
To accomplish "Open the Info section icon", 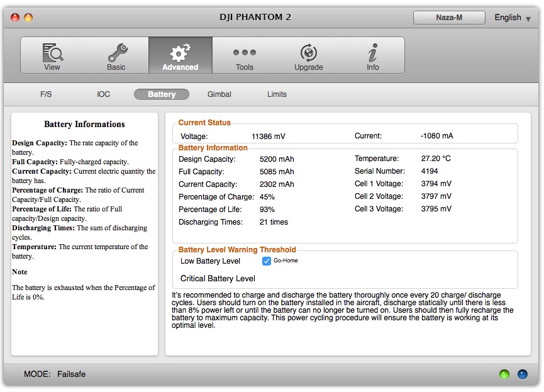I will [372, 55].
